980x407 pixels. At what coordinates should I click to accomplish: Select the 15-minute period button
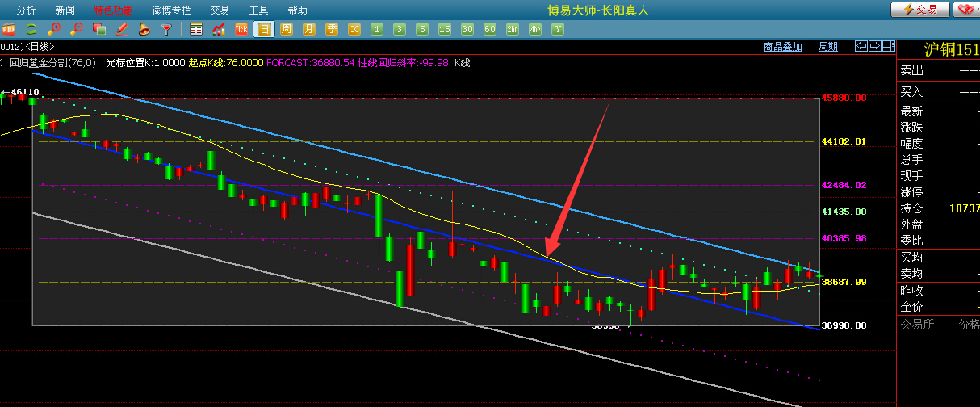[x=445, y=29]
